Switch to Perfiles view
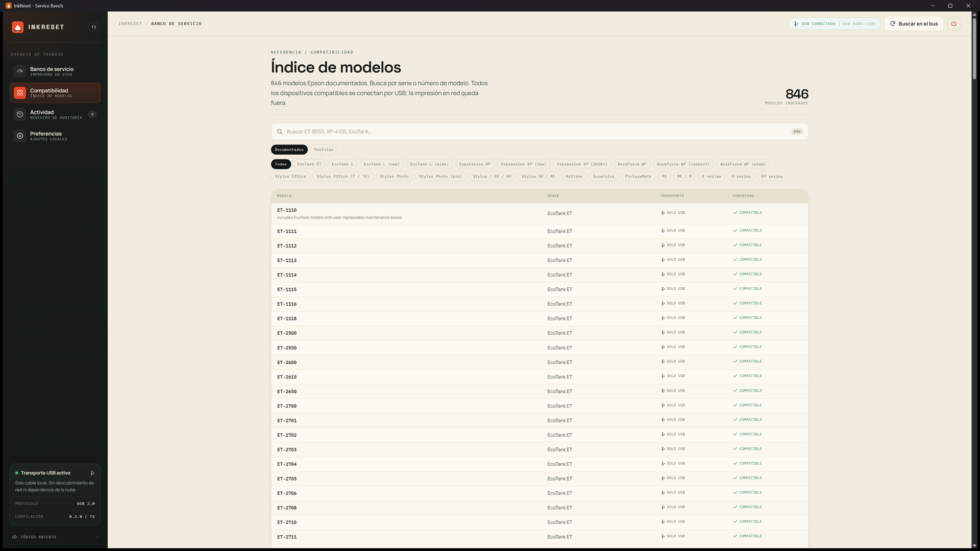This screenshot has width=980, height=551. [324, 149]
